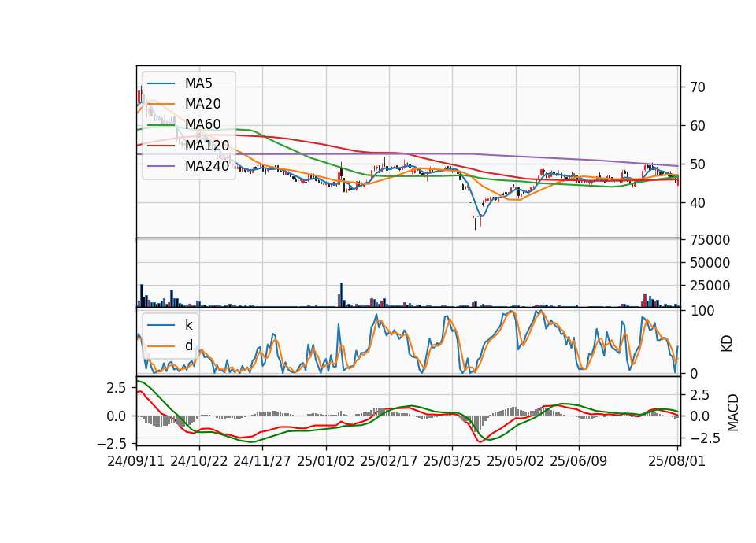Click the purple MA240 legend line sample
Viewport: 756px width, 543px height.
click(161, 166)
